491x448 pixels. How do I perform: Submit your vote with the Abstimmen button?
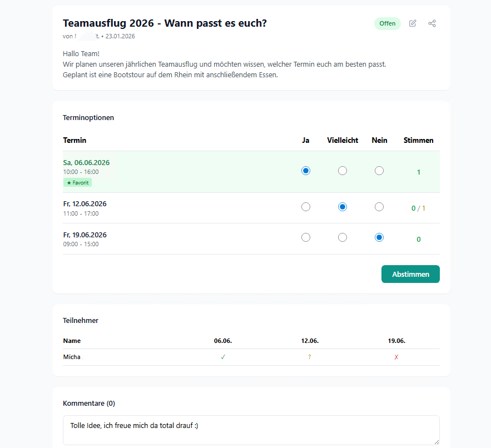410,274
